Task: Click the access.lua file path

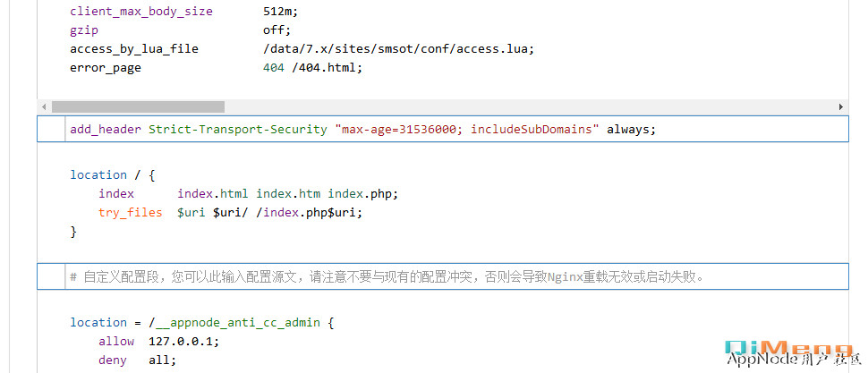Action: pos(404,49)
